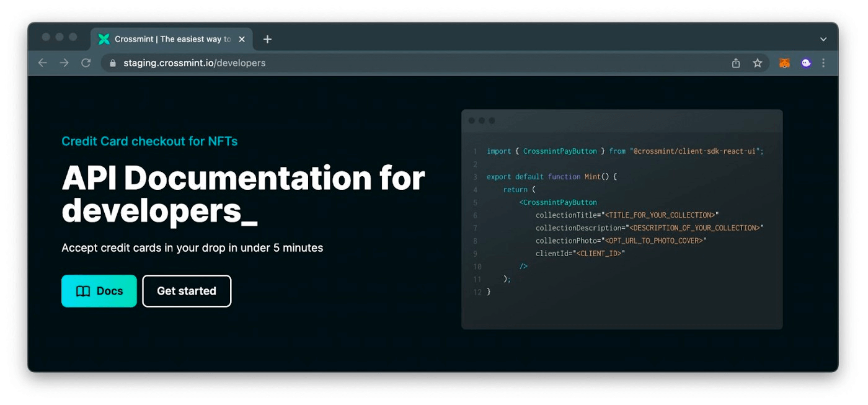Open the MetaMask fox extension
Screen dimensions: 868x405
click(784, 63)
